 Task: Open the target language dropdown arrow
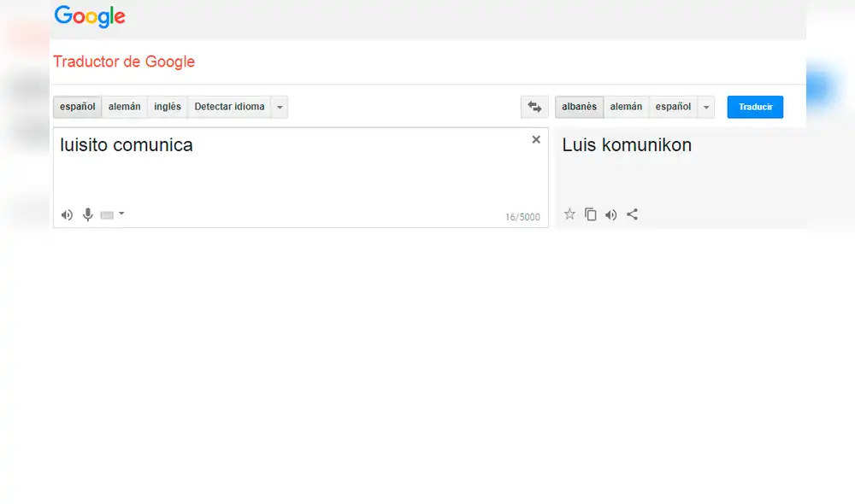[706, 107]
